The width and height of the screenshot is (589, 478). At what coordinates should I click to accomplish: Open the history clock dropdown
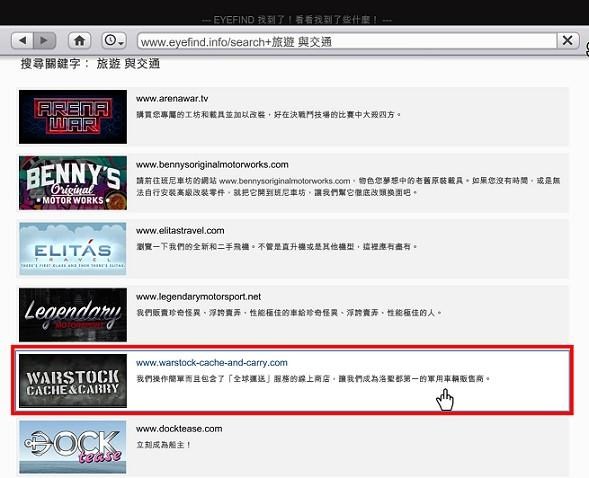point(114,41)
